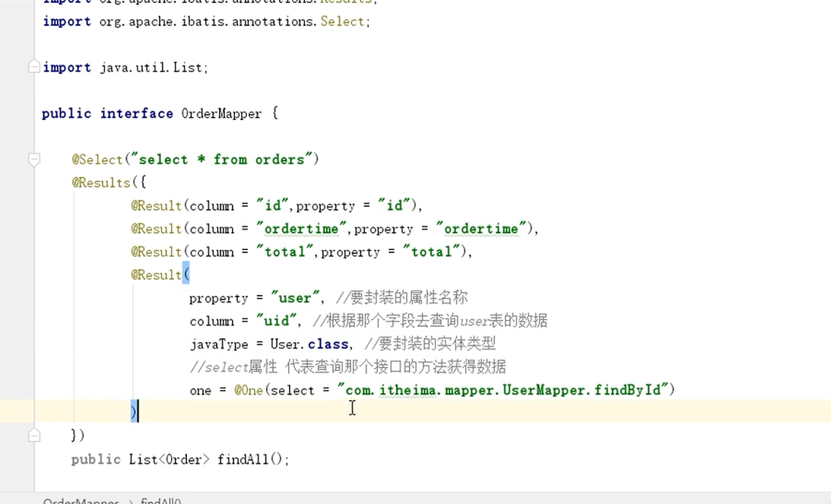Viewport: 831px width, 504px height.
Task: Click the closing parenthesis on the highlighted current line
Action: pos(134,411)
